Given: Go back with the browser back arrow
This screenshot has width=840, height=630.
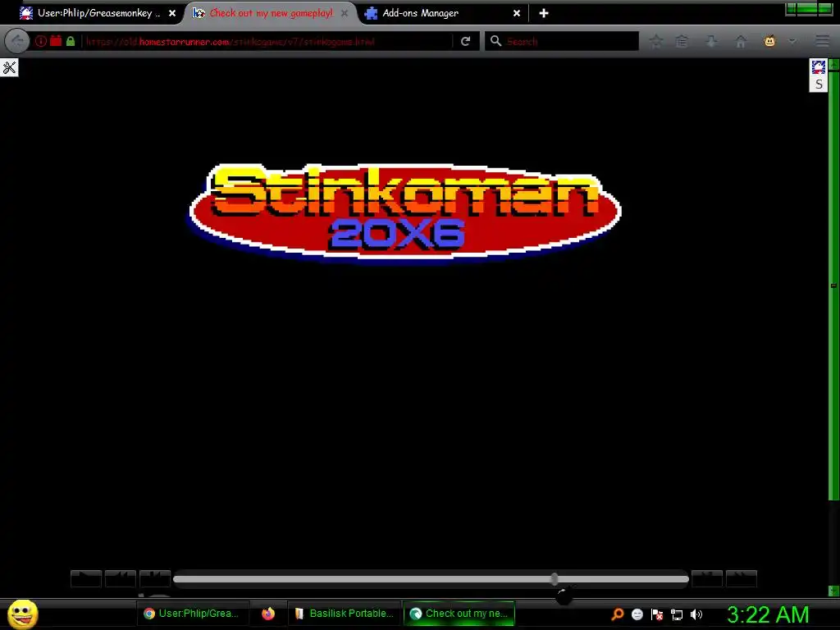Looking at the screenshot, I should 17,41.
